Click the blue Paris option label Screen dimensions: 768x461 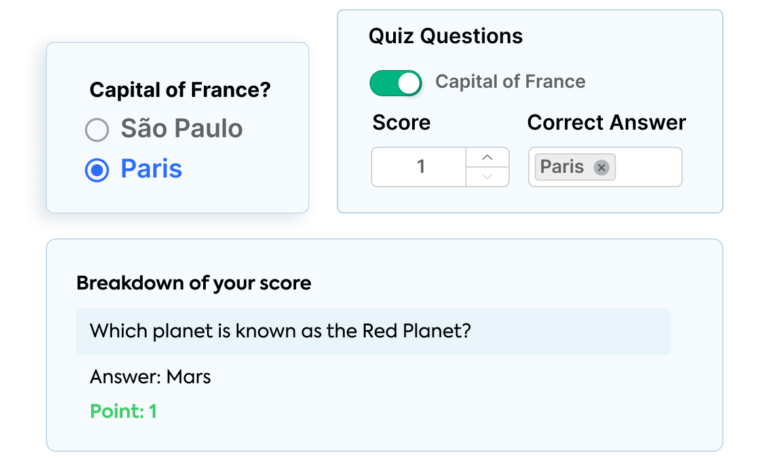151,169
